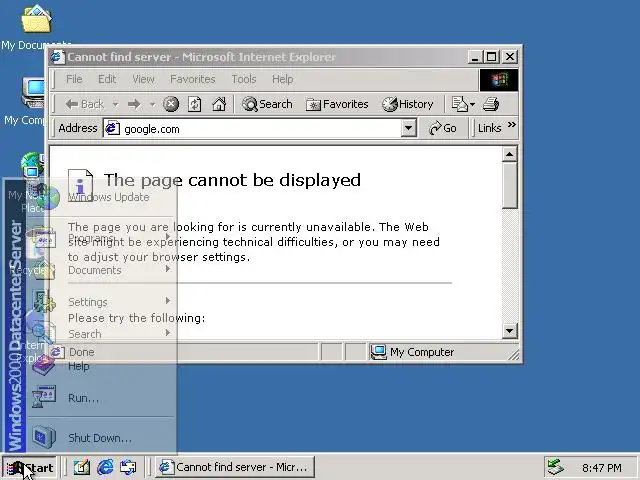Open the Help menu in Internet Explorer

coord(282,79)
